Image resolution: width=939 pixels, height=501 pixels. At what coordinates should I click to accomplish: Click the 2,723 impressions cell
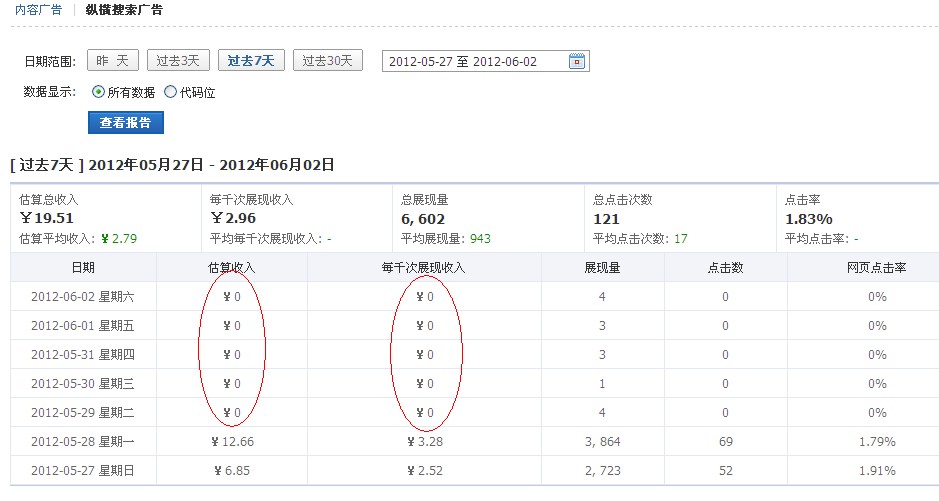602,470
